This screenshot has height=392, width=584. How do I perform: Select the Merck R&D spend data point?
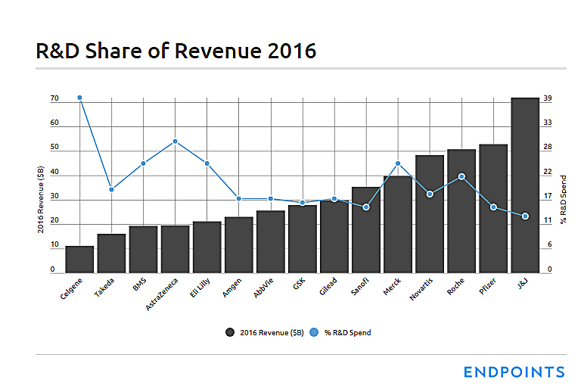coord(398,163)
